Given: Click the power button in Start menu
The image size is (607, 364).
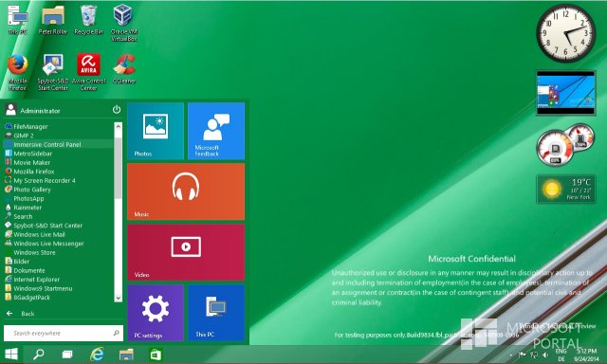Looking at the screenshot, I should [x=117, y=110].
